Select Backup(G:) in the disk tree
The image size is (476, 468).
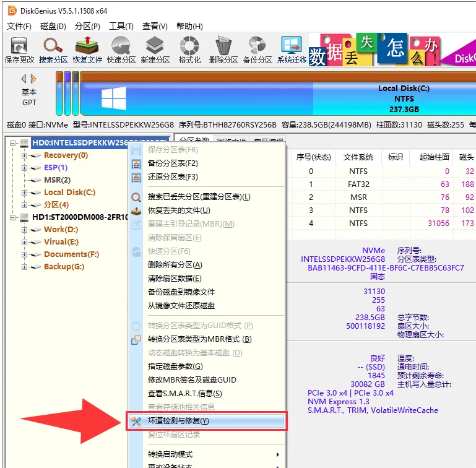(64, 267)
